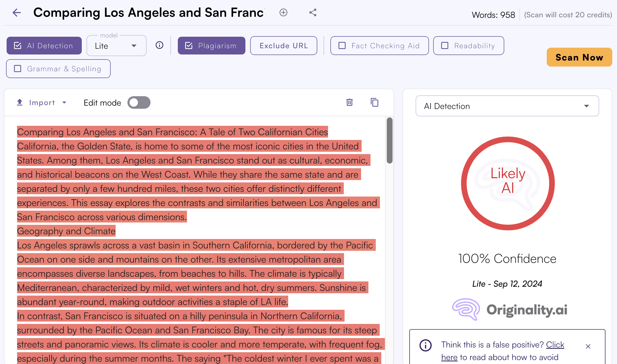The image size is (617, 364).
Task: Click the Exclude URL button
Action: 283,46
